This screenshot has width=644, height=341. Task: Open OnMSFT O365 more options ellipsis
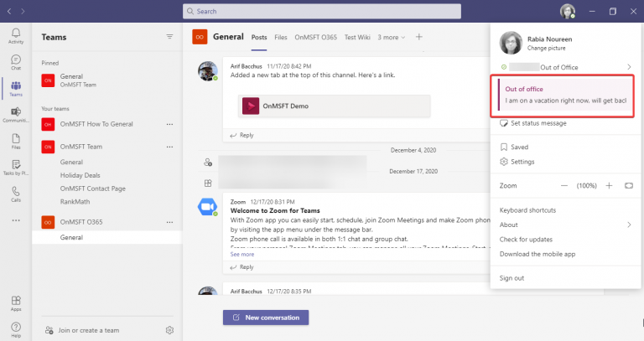tap(169, 222)
